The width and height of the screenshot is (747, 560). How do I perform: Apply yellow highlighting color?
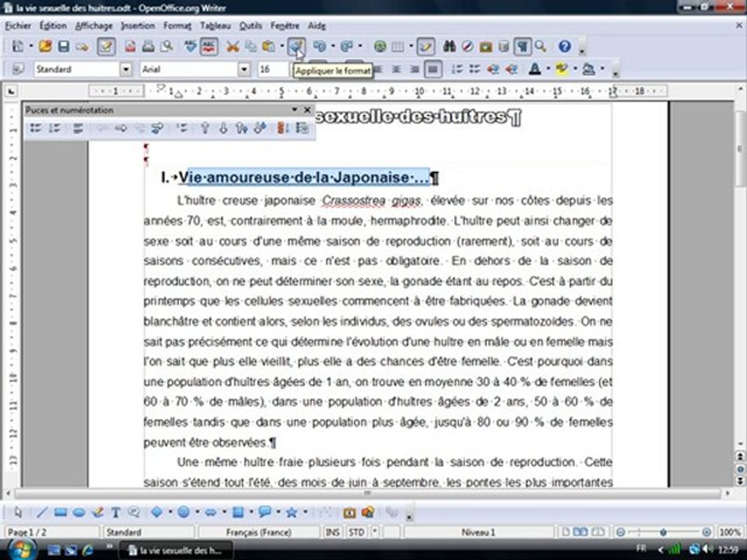coord(562,69)
